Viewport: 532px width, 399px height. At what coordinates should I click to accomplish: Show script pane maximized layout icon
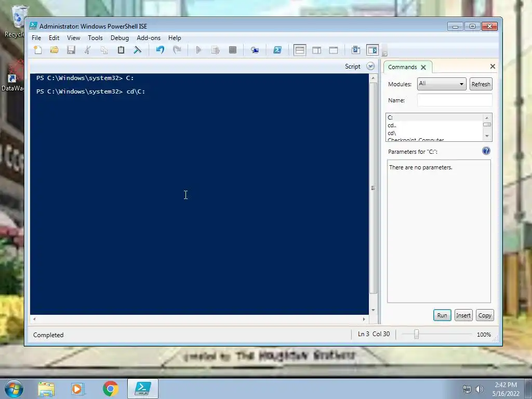[334, 50]
